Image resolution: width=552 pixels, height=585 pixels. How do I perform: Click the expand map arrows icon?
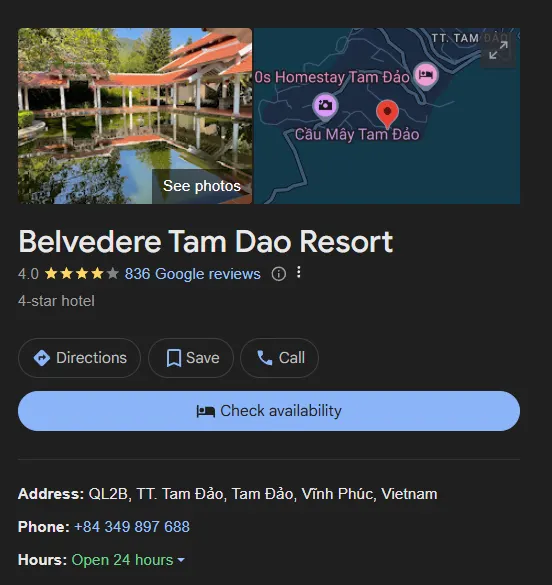[498, 50]
